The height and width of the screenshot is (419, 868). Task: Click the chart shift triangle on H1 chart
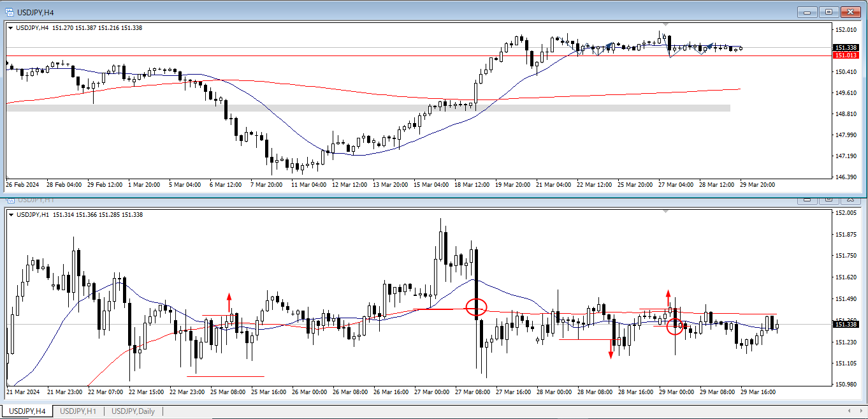coord(665,210)
